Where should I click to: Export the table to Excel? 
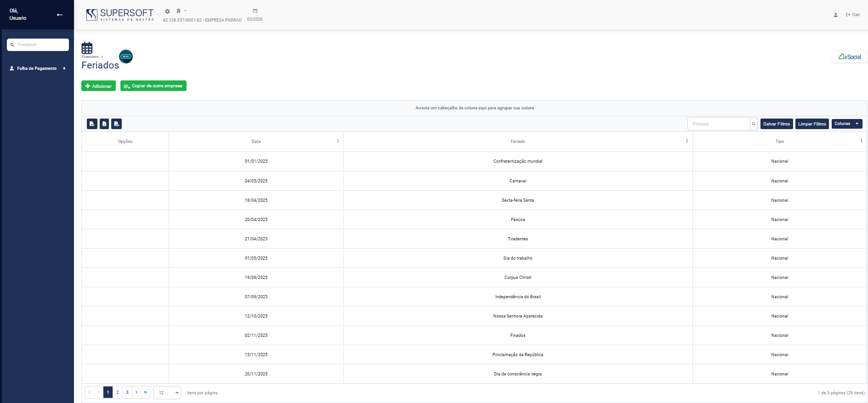[x=104, y=124]
